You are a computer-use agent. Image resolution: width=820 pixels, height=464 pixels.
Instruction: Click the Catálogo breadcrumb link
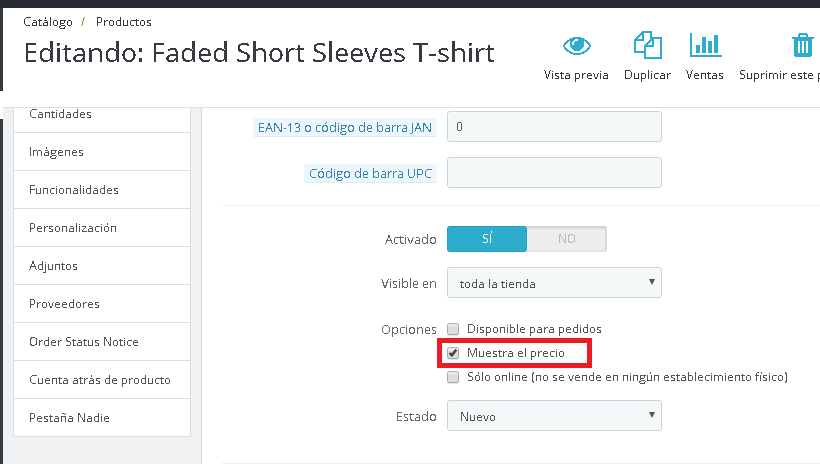pos(47,21)
